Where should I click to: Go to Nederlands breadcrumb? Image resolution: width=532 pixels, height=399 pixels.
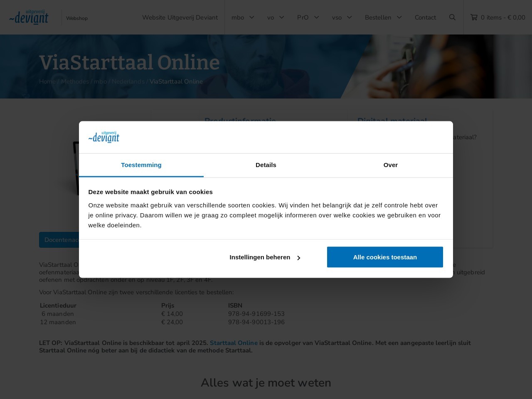pyautogui.click(x=128, y=81)
